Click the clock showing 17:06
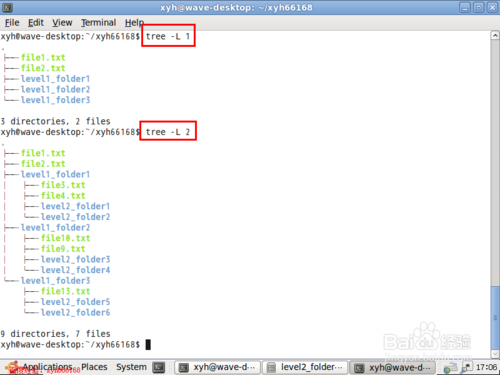500x375 pixels. [486, 367]
